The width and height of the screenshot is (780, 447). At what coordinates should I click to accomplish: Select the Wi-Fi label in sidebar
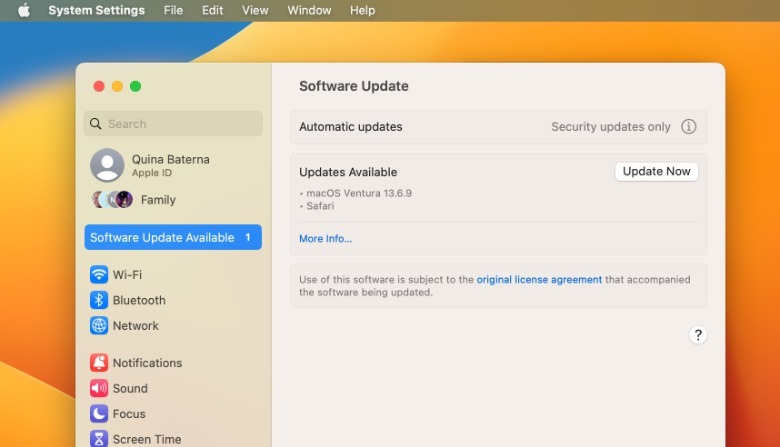pos(127,274)
